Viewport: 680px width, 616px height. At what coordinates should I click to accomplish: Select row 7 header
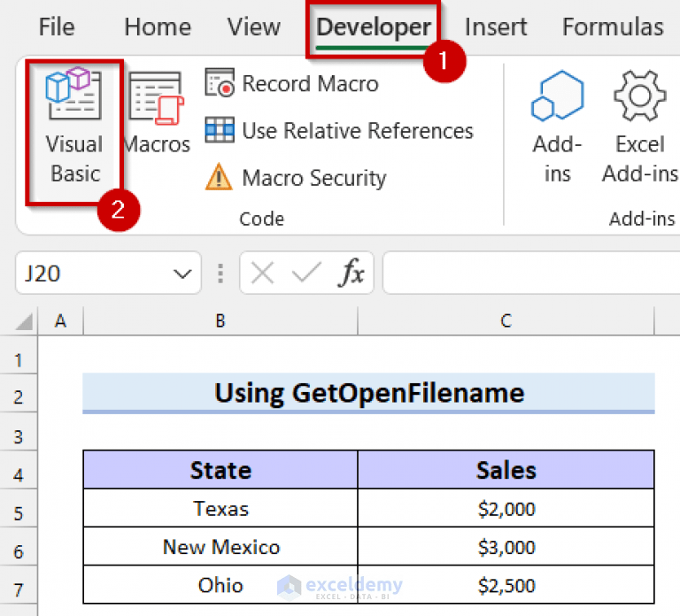point(19,584)
